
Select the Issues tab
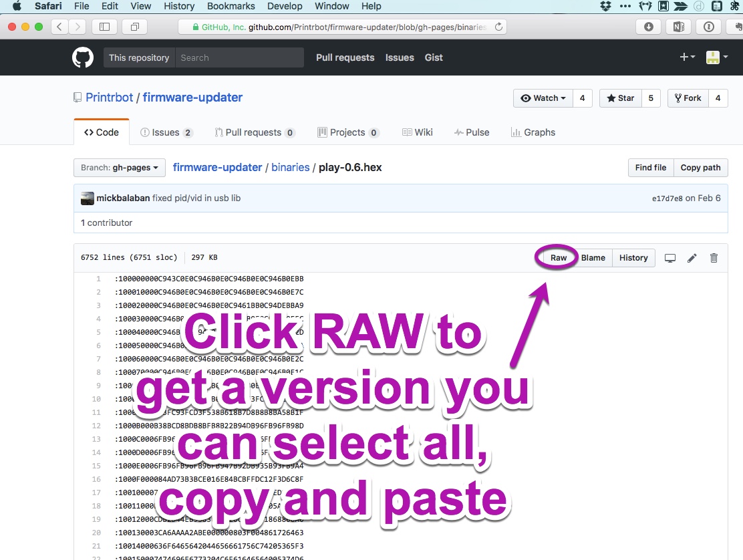(x=166, y=132)
